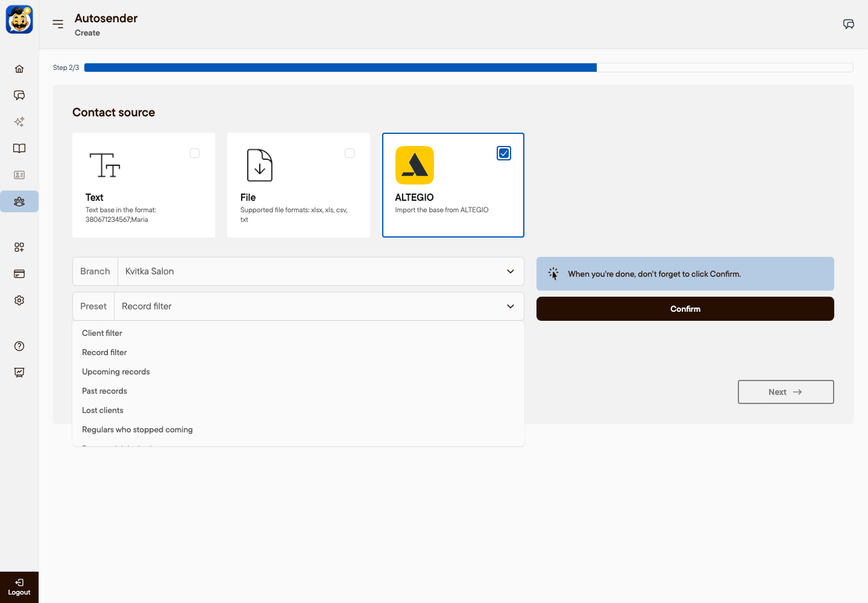The height and width of the screenshot is (603, 868).
Task: Collapse the Preset Record filter dropdown
Action: [x=298, y=306]
